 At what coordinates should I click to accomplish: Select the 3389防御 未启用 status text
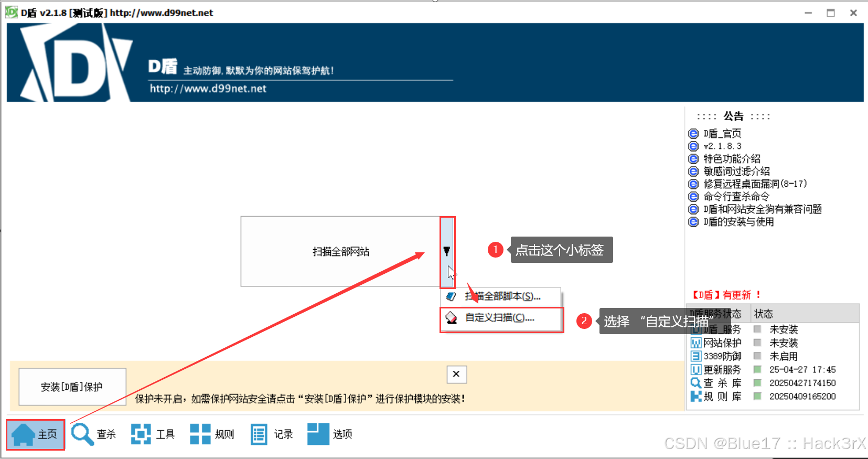tap(784, 356)
